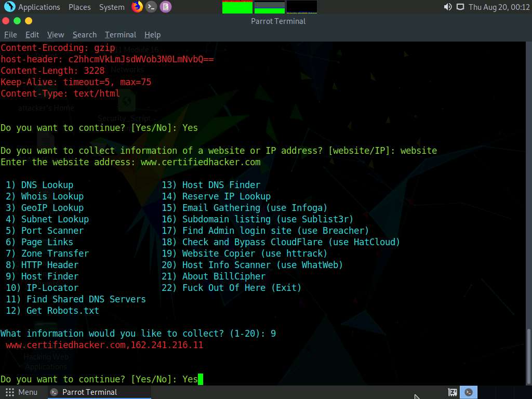
Task: Click the red www.certifiedhacker.com,162.241.216.11 result
Action: pos(104,345)
